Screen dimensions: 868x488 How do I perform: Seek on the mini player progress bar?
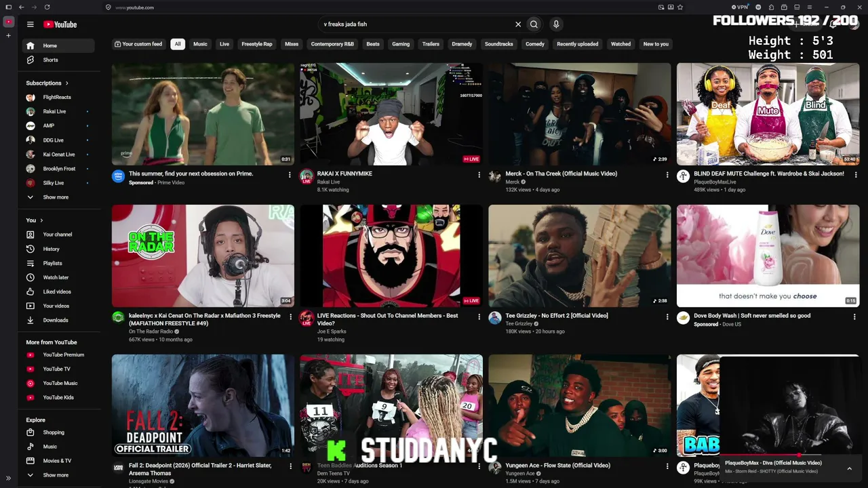coord(791,456)
